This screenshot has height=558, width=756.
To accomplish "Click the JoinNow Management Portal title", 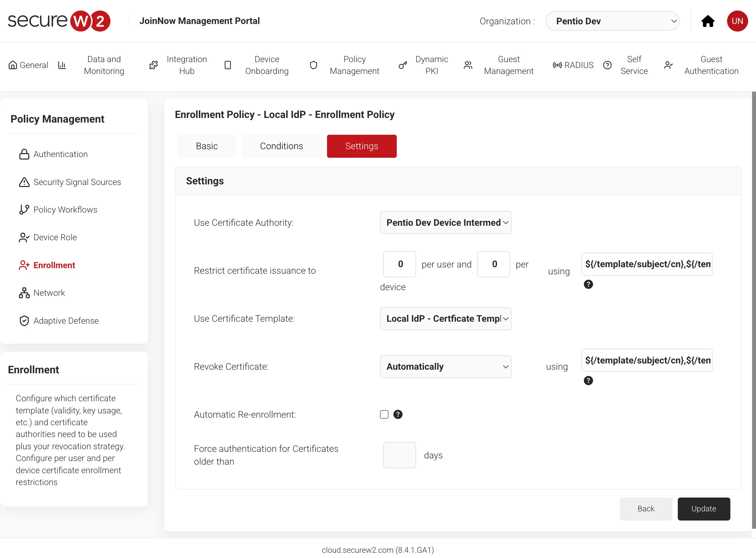I will 199,21.
